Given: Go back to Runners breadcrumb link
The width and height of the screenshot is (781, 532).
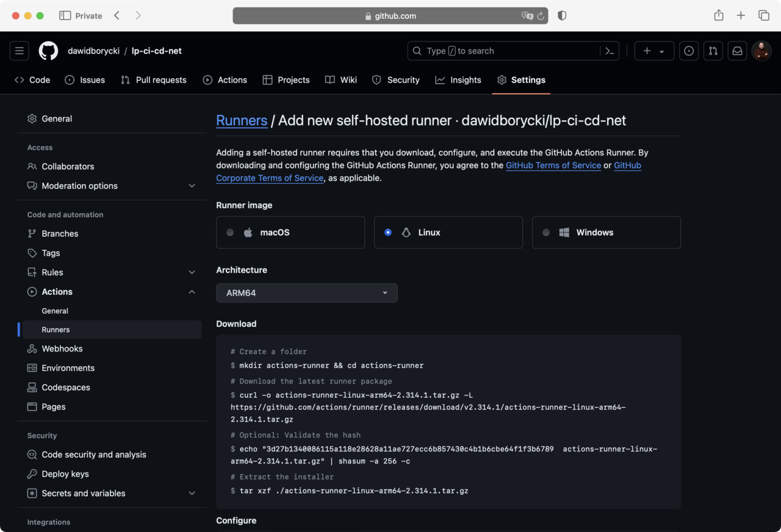Looking at the screenshot, I should pos(242,121).
